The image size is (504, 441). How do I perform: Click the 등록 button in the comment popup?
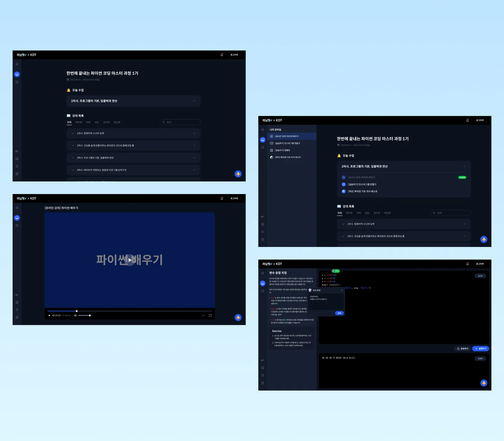(x=339, y=313)
